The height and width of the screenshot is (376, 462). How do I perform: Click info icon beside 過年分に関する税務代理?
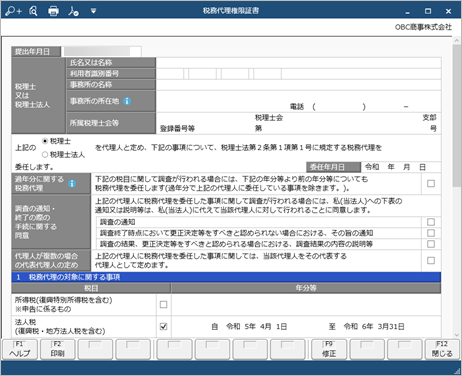click(72, 183)
